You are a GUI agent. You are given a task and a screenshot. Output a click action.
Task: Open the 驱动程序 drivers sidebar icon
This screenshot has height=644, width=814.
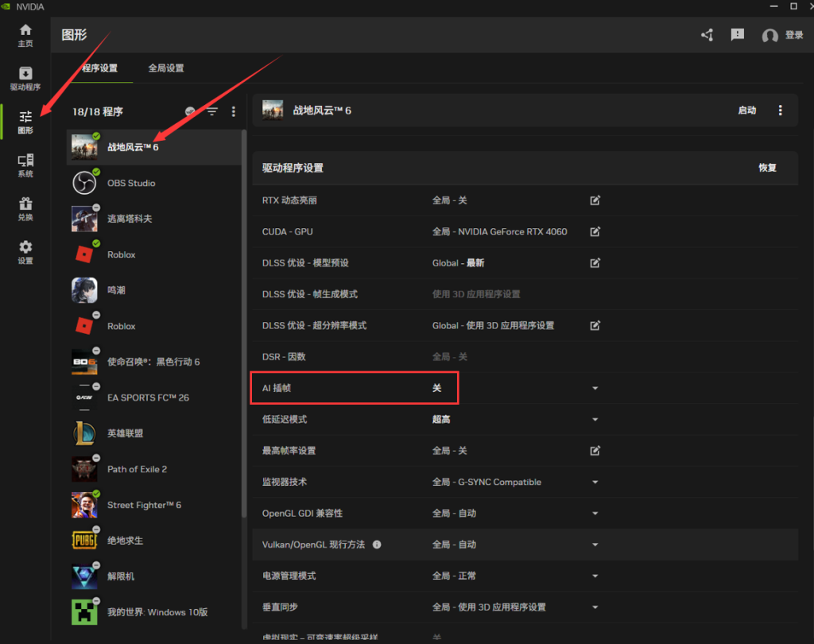point(25,78)
